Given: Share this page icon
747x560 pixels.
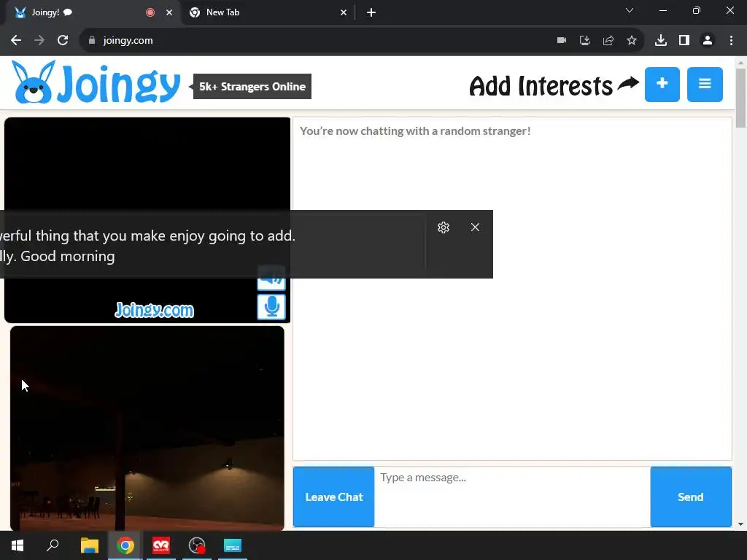Looking at the screenshot, I should click(x=608, y=41).
